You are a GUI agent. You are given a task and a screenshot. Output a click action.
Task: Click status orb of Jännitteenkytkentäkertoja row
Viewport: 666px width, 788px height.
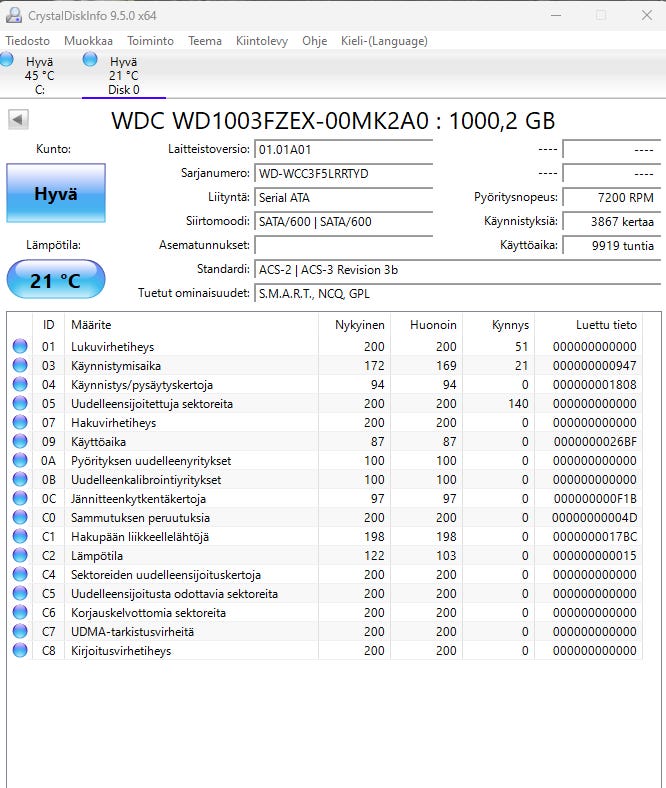20,499
